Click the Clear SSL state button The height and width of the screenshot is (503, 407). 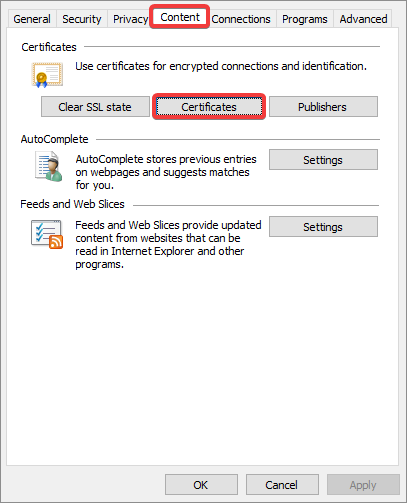click(x=95, y=107)
